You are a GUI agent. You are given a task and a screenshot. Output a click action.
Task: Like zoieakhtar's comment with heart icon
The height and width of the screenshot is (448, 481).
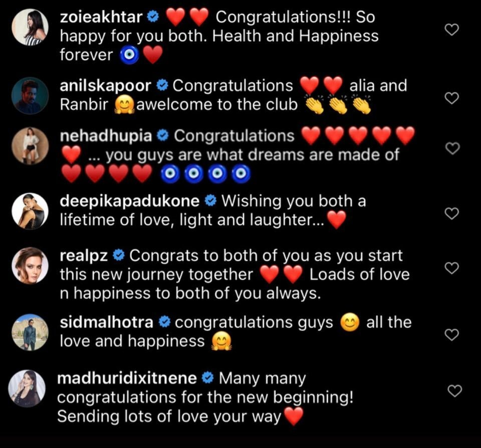point(451,30)
